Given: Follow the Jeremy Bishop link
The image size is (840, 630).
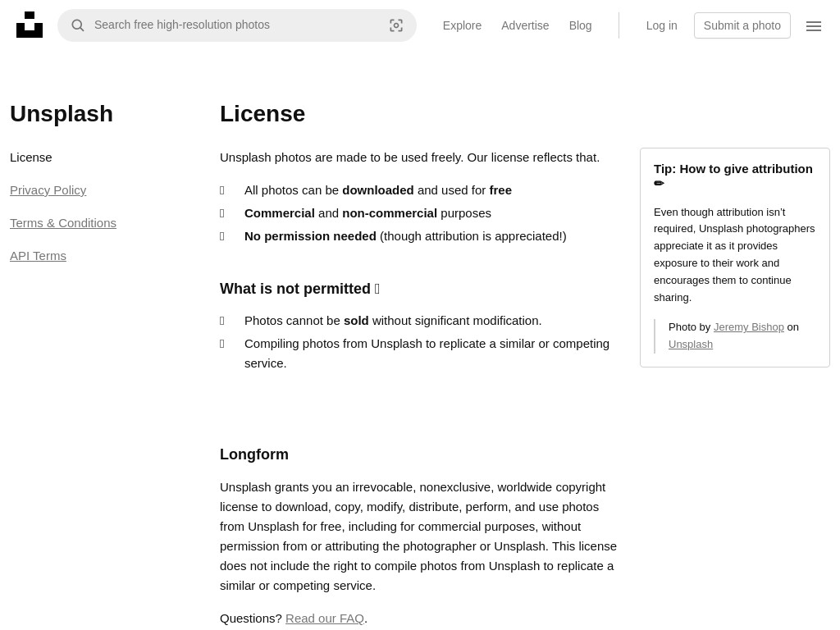Looking at the screenshot, I should click(748, 326).
